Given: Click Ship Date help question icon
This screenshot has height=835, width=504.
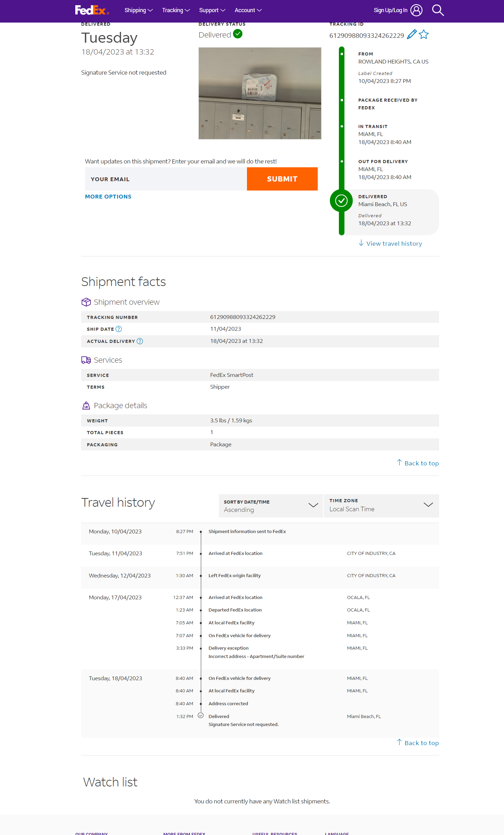Looking at the screenshot, I should [119, 329].
